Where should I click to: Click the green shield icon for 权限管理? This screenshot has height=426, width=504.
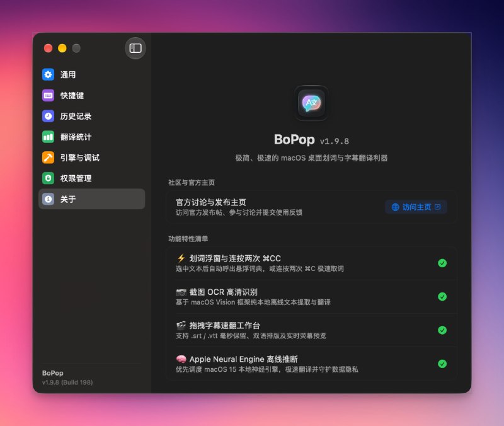[x=49, y=178]
